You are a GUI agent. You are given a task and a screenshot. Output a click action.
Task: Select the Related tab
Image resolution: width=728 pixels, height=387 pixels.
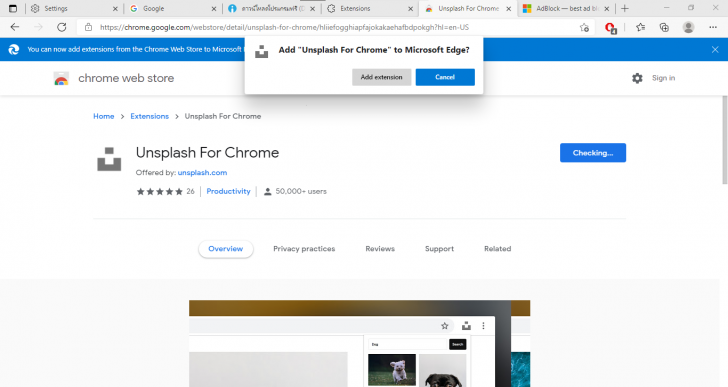[497, 249]
